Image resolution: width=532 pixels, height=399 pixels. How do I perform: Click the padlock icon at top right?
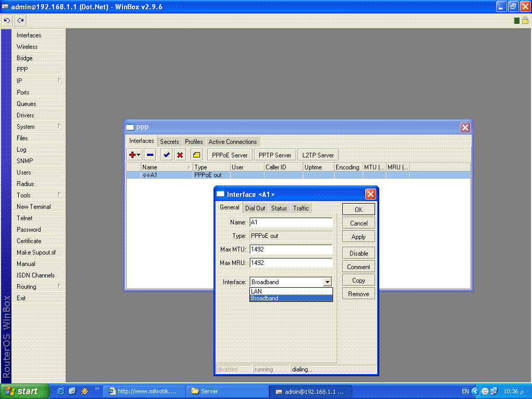(x=525, y=20)
